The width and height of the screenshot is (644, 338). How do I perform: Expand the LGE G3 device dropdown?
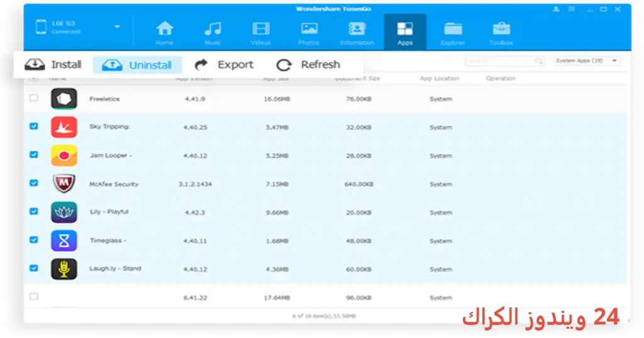coord(117,26)
